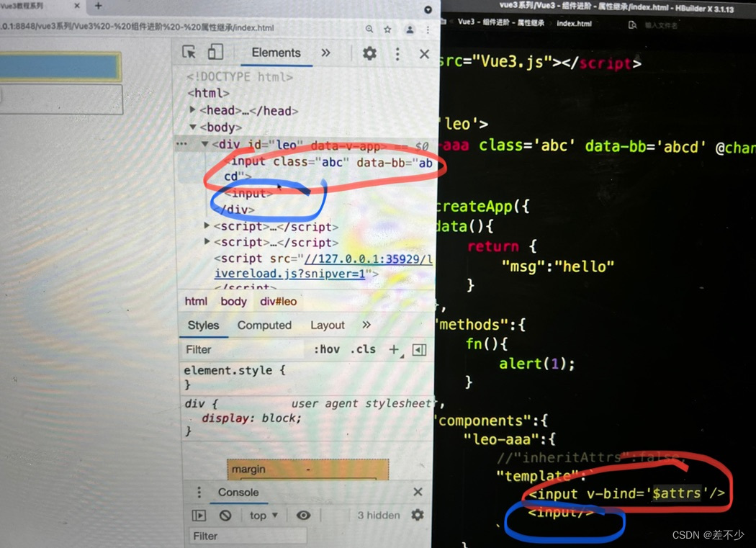
Task: Collapse the body element node
Action: [192, 127]
